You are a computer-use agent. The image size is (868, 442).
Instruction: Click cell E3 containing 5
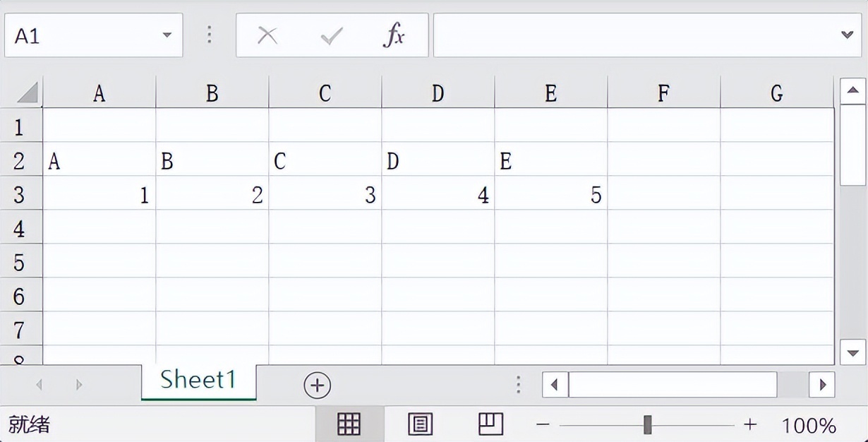(x=550, y=194)
